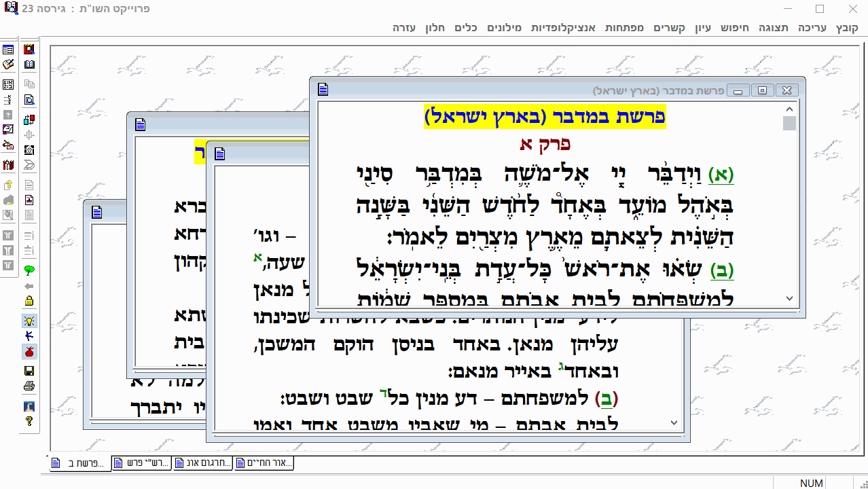
Task: Switch to the רש"י פרש document tab
Action: pyautogui.click(x=141, y=463)
